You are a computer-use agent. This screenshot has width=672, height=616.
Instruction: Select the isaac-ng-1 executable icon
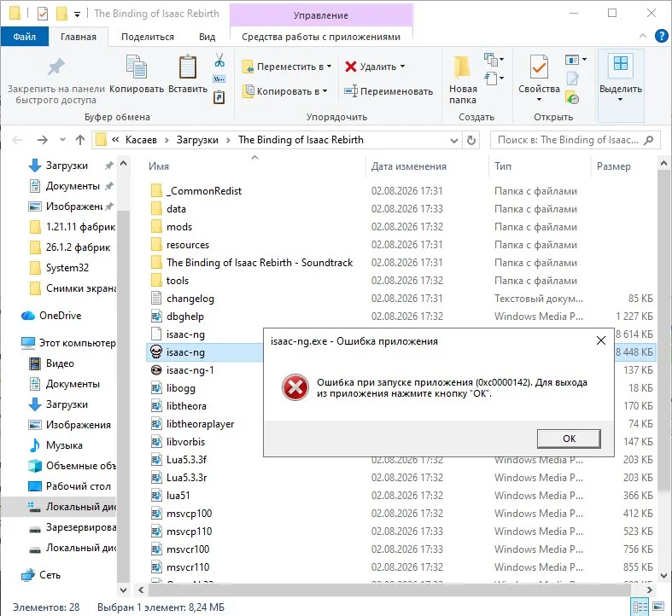tap(156, 370)
